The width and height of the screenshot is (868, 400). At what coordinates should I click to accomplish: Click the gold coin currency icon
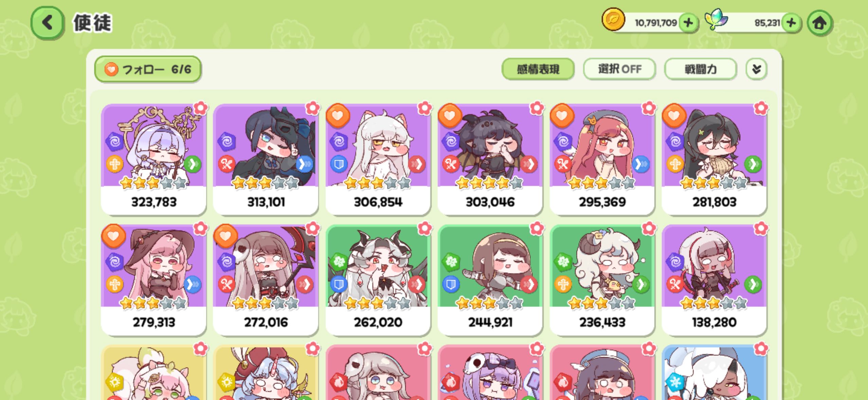tap(613, 20)
